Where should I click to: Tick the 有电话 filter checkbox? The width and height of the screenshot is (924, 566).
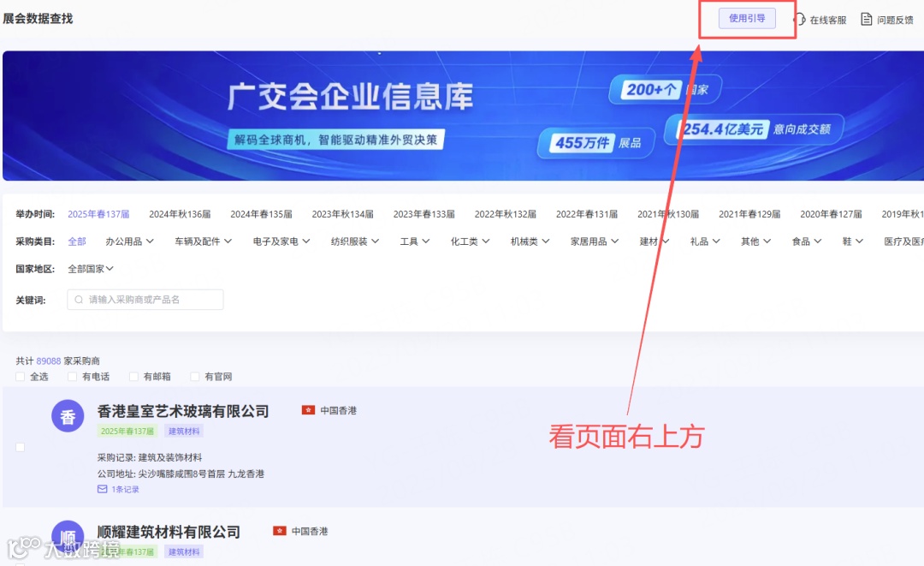tap(72, 377)
